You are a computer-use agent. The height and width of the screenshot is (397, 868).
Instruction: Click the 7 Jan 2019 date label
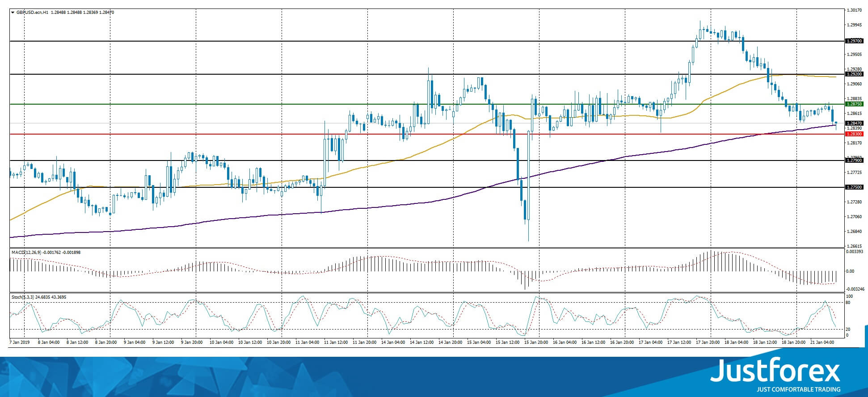click(x=19, y=343)
